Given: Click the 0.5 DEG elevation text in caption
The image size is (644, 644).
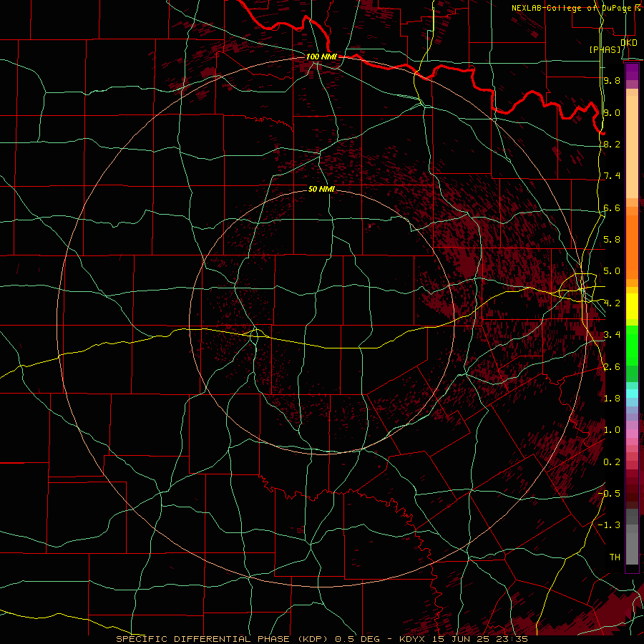Looking at the screenshot, I should 357,639.
